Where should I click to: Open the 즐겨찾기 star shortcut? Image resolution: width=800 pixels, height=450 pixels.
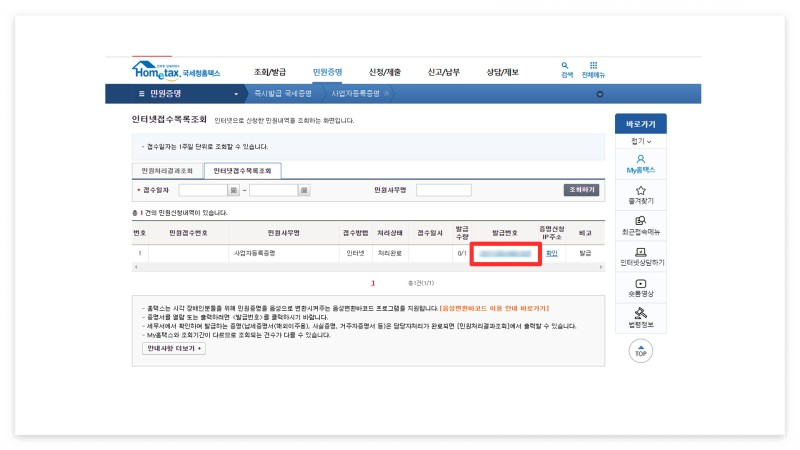point(640,195)
